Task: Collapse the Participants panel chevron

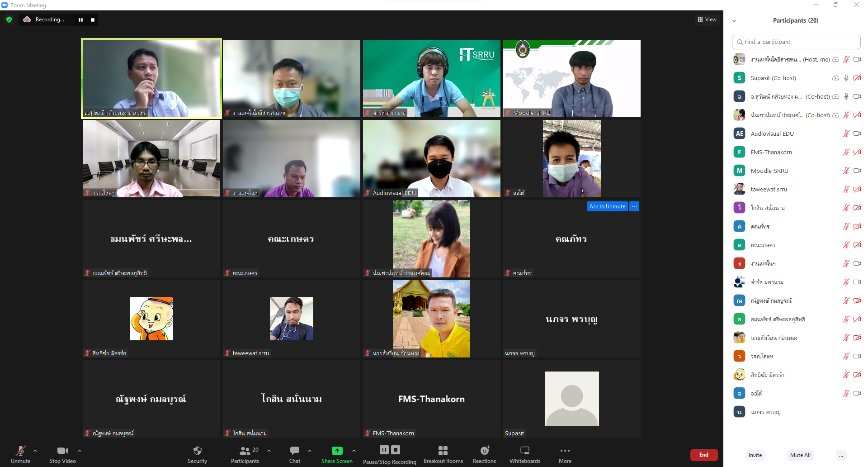Action: 734,21
